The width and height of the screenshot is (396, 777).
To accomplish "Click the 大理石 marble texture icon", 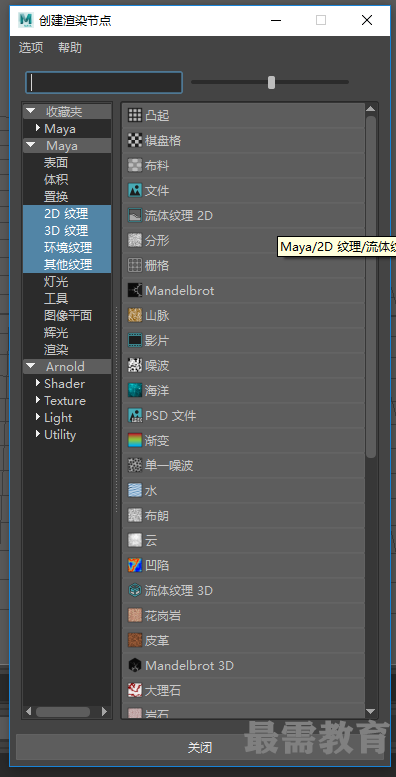I will click(x=135, y=690).
